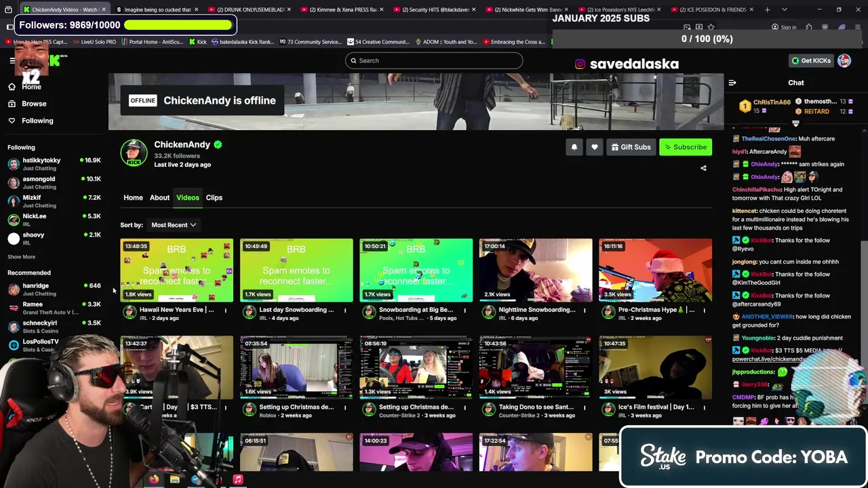Image resolution: width=868 pixels, height=488 pixels.
Task: Open the Ice's Film festival Day 1 thumbnail
Action: (655, 367)
